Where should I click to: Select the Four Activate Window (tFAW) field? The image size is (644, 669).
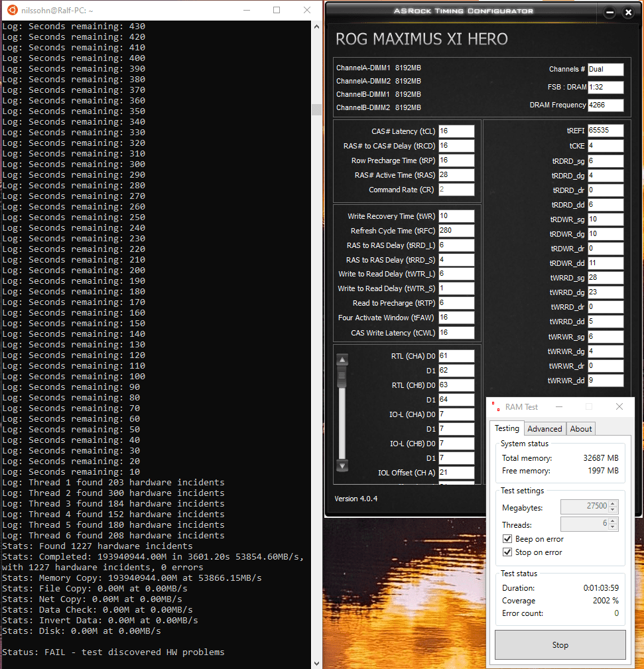[456, 318]
